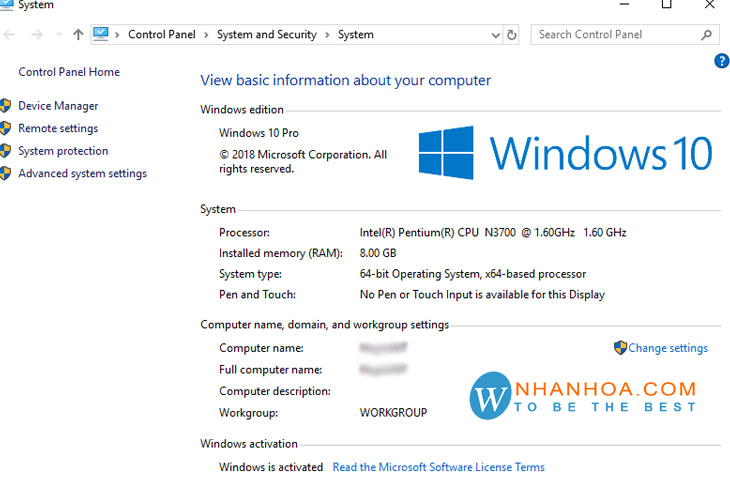Select Control Panel breadcrumb item

coord(162,34)
